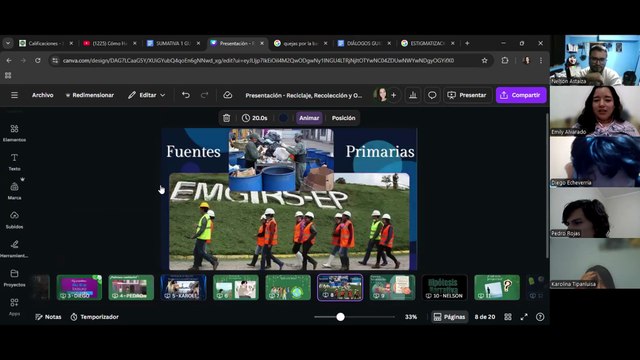
Task: Open the Notas panel
Action: click(x=48, y=317)
